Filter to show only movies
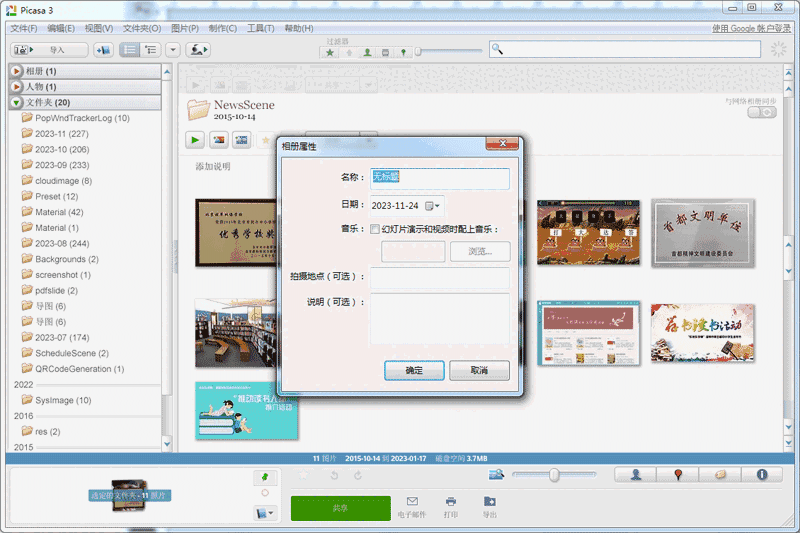 385,52
